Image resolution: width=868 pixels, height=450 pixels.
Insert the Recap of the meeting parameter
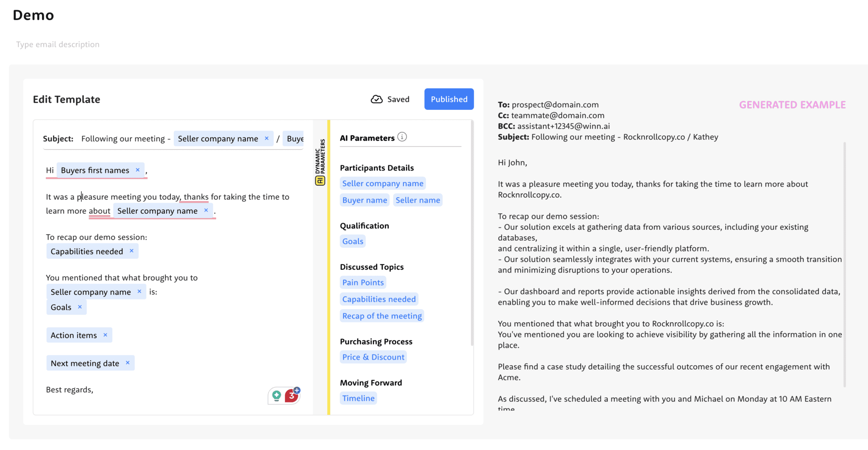382,316
